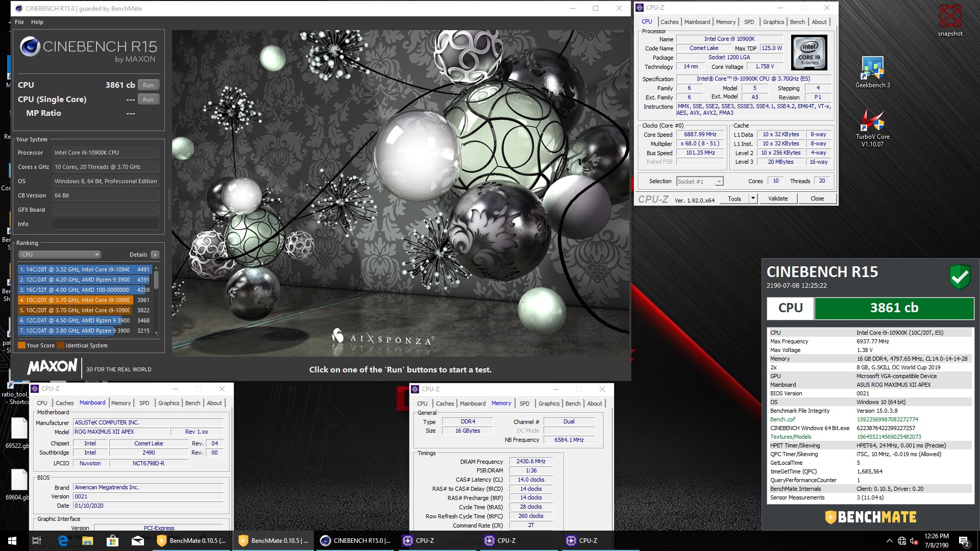This screenshot has width=980, height=551.
Task: Open the network status tray icon
Action: coord(902,541)
